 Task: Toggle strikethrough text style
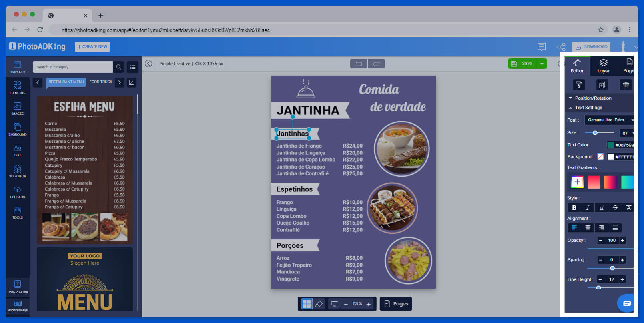615,207
